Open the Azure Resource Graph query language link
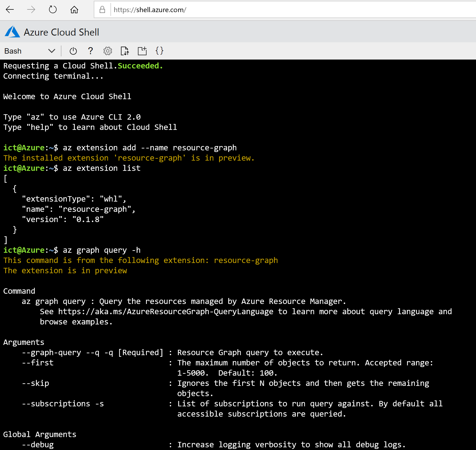This screenshot has width=476, height=450. coord(165,311)
